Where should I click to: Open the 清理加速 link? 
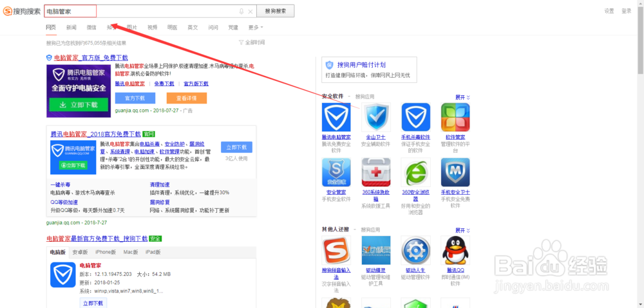[160, 185]
